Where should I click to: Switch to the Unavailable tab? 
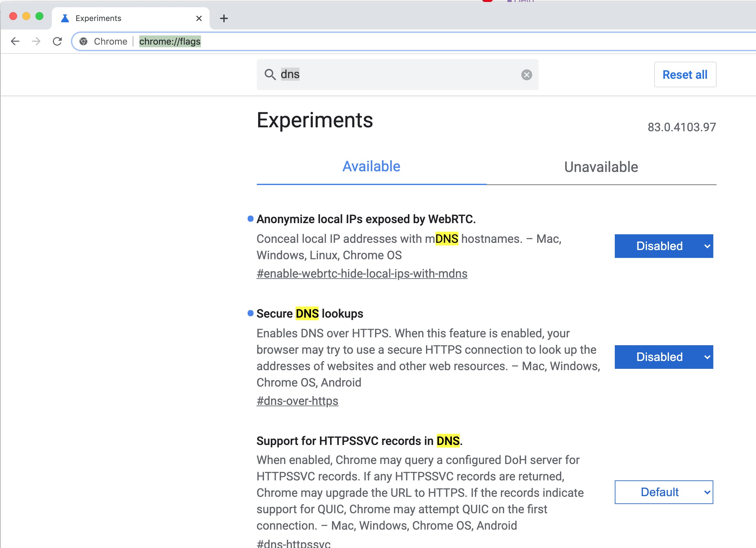pos(601,167)
